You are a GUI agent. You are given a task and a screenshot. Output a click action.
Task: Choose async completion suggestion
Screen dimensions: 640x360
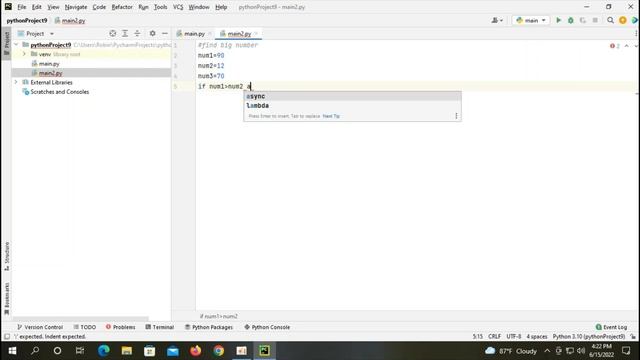coord(352,96)
